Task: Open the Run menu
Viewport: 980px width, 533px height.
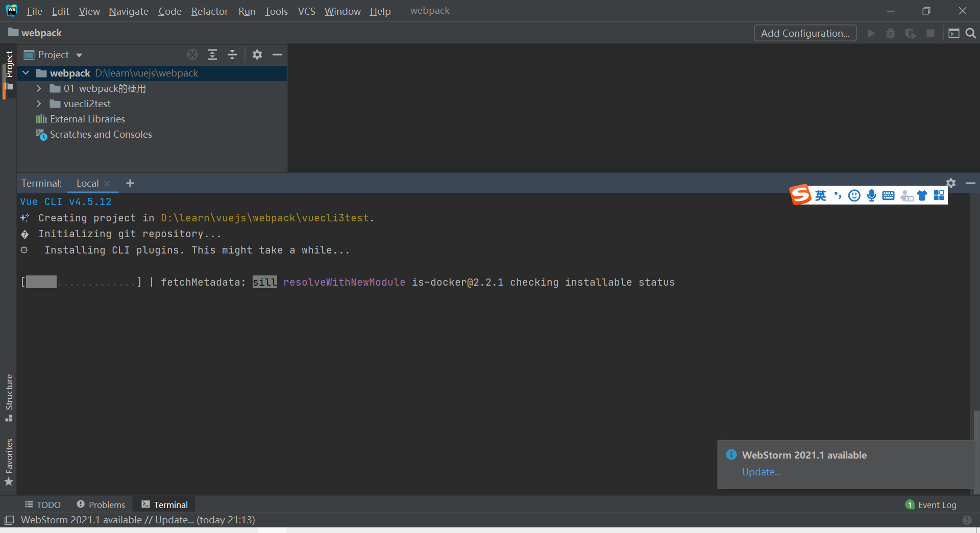Action: point(247,11)
